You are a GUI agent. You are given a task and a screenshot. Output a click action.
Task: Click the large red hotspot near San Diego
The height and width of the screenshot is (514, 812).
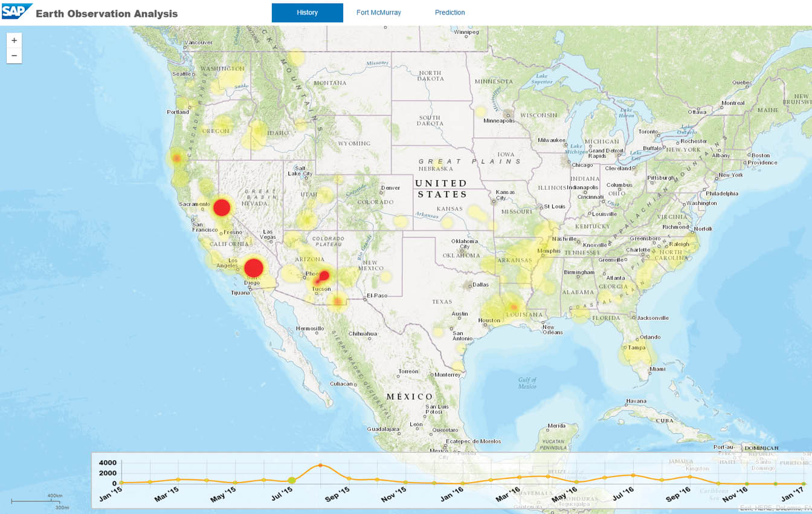(x=254, y=267)
